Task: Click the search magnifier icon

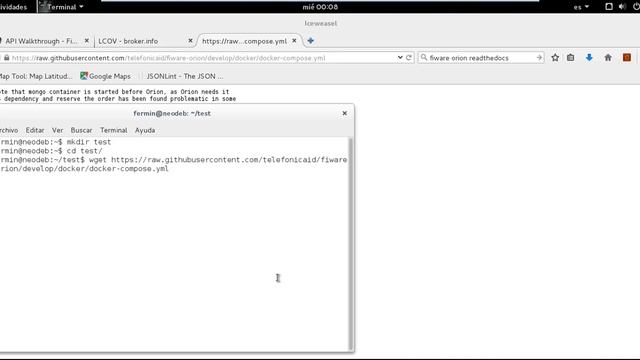Action: pos(424,58)
